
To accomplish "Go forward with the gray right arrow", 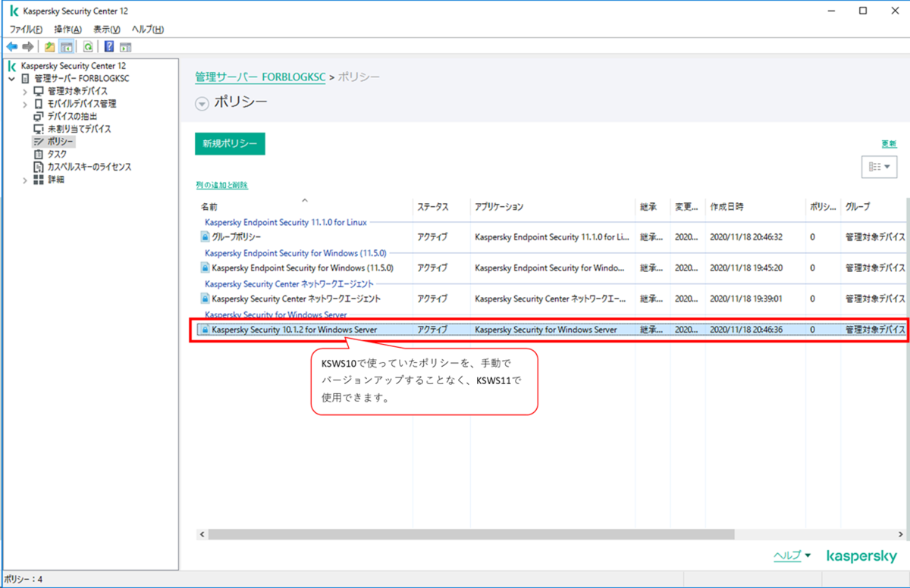I will click(27, 47).
